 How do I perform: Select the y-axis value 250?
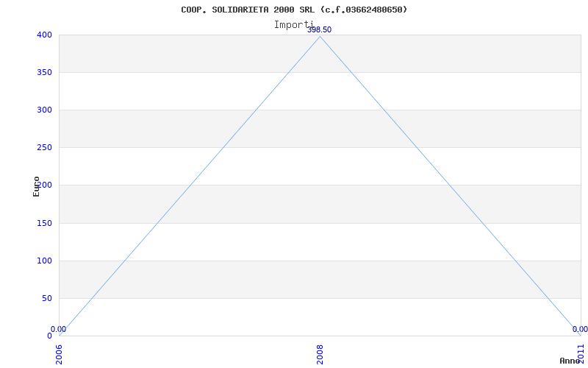pyautogui.click(x=44, y=148)
